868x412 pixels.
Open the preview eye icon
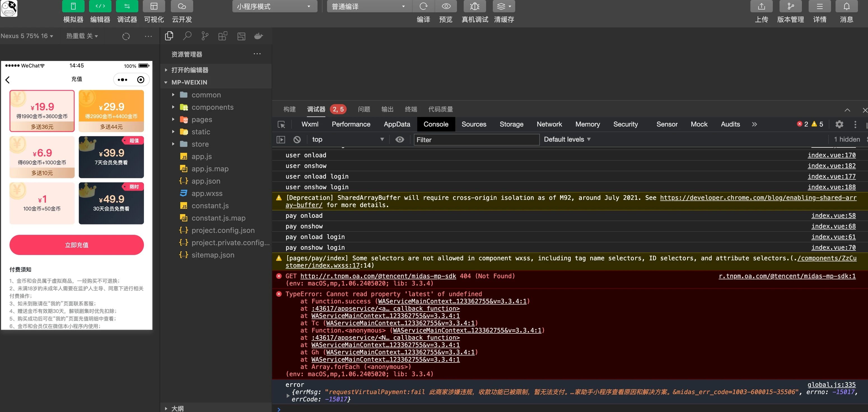pos(446,6)
